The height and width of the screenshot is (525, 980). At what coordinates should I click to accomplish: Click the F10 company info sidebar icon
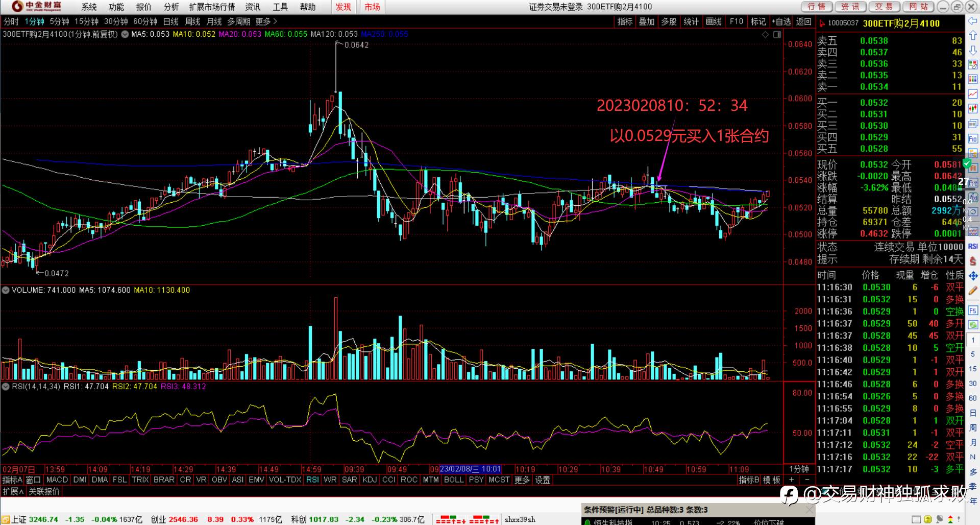973,139
